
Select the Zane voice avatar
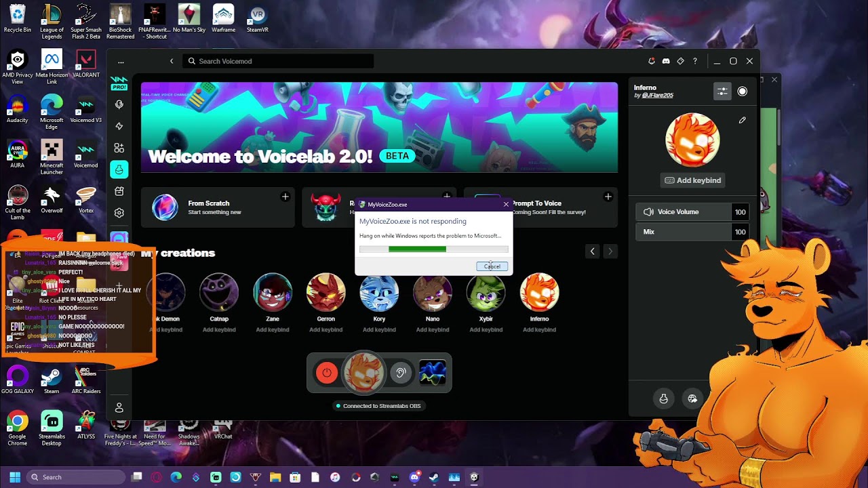pyautogui.click(x=273, y=293)
